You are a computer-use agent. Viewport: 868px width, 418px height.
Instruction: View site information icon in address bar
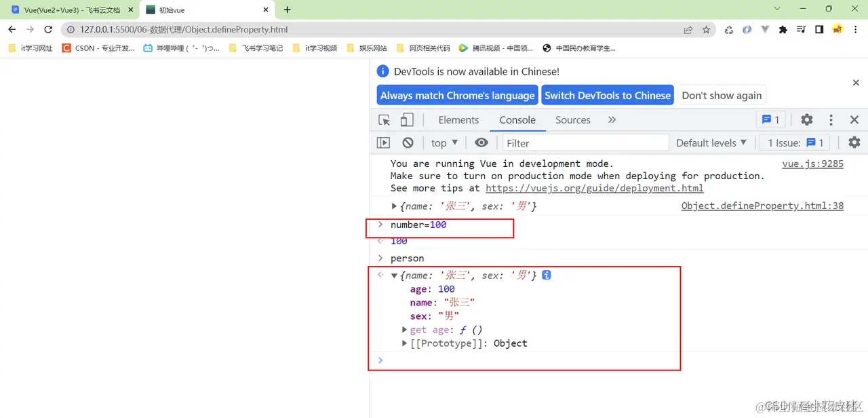coord(71,30)
